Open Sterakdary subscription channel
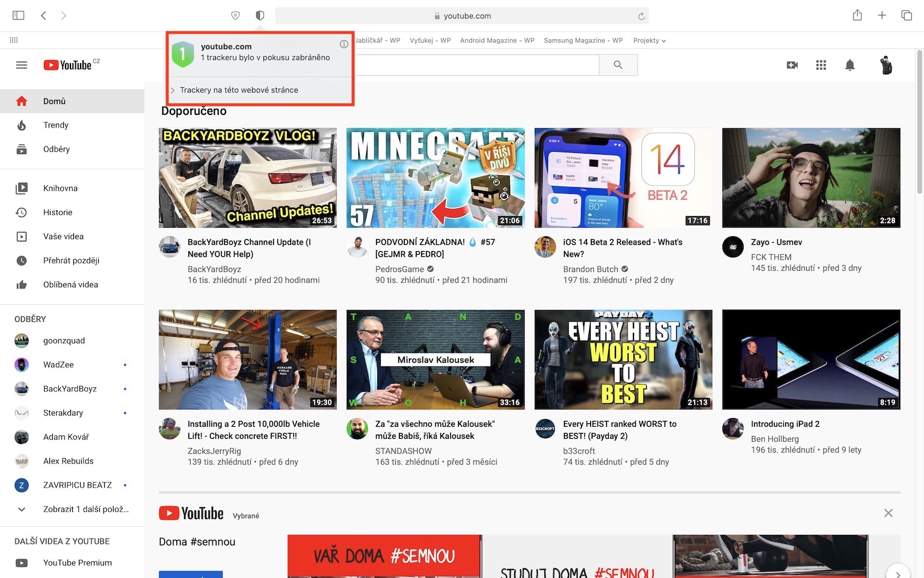 pos(72,413)
